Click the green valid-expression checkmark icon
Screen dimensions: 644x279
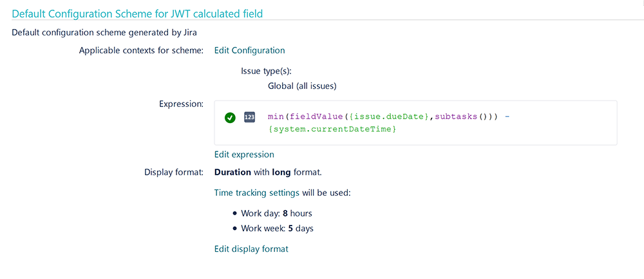point(230,117)
